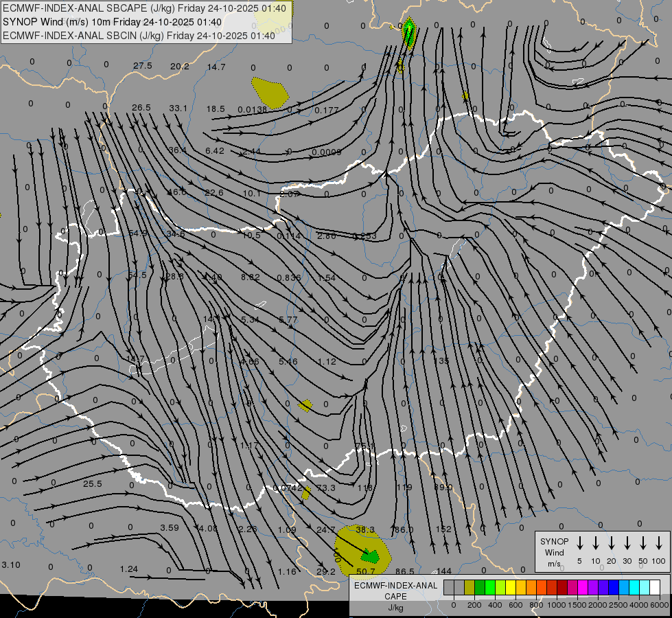672x618 pixels.
Task: Click the grid value 86.5
Action: (404, 571)
